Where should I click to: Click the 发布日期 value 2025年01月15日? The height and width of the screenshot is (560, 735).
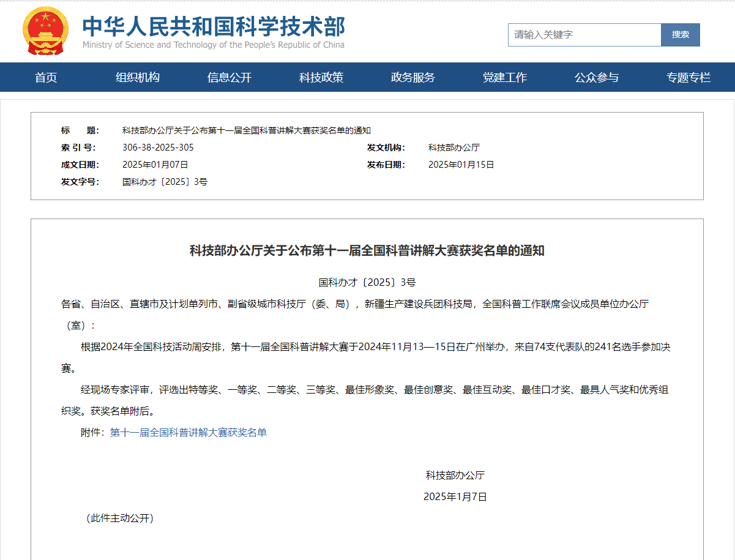coord(461,165)
